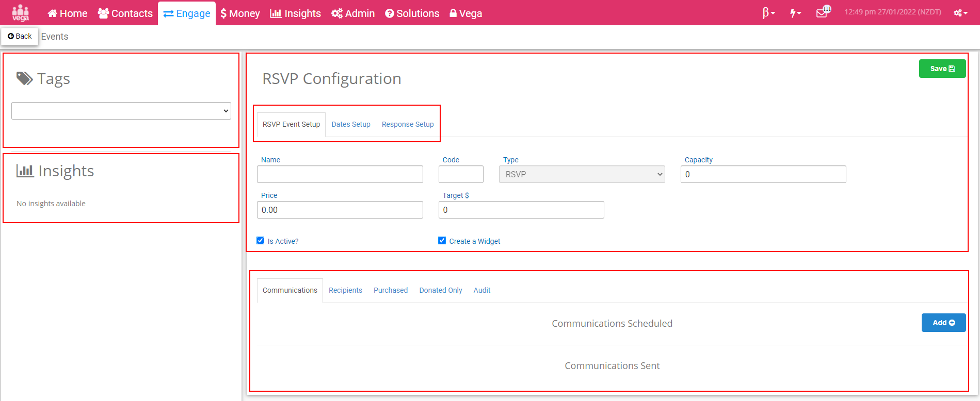Viewport: 980px width, 401px height.
Task: Open the Admin menu
Action: (x=353, y=13)
